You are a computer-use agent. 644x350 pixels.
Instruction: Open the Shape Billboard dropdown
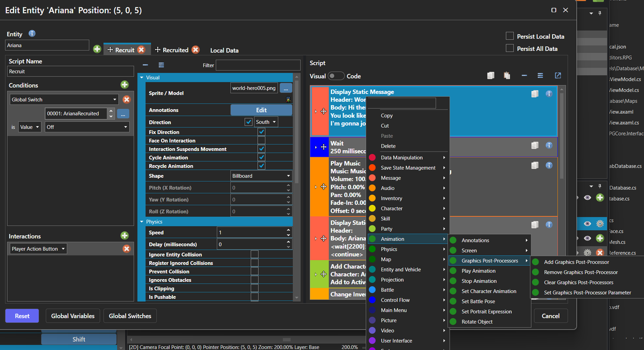[261, 176]
